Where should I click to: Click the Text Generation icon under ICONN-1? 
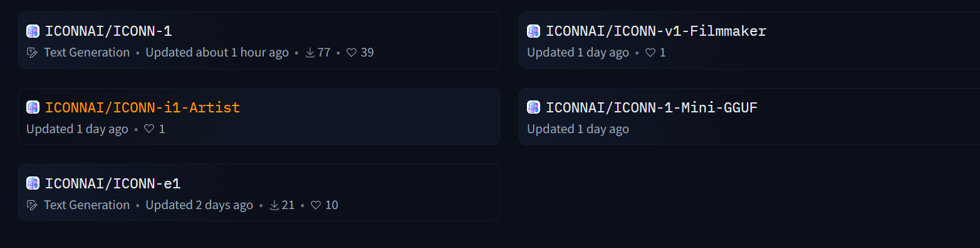tap(33, 53)
